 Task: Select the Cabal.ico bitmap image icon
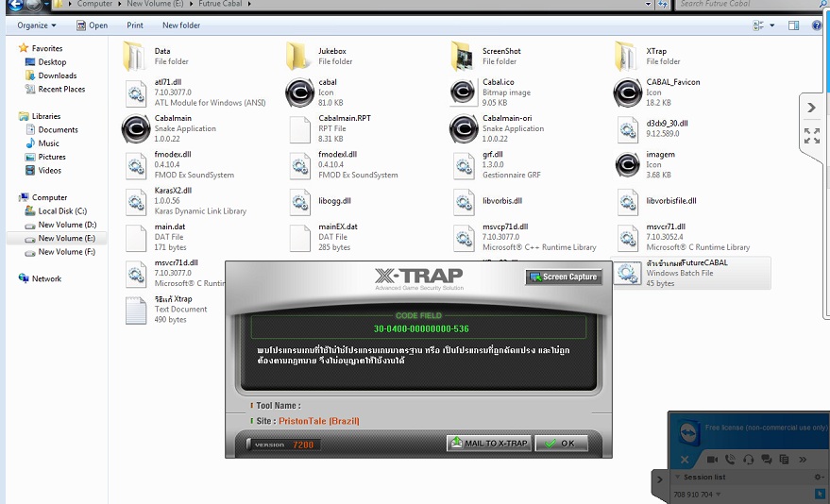463,92
